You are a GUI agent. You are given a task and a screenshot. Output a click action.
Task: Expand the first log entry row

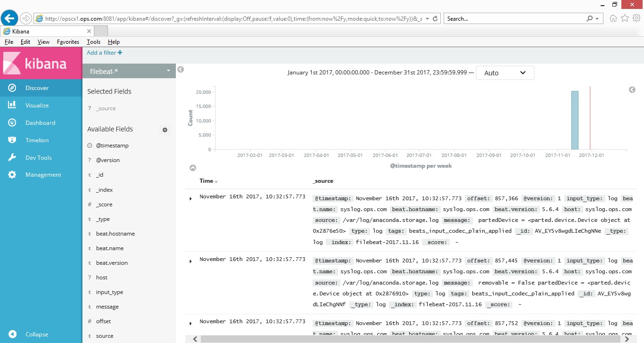pyautogui.click(x=190, y=198)
